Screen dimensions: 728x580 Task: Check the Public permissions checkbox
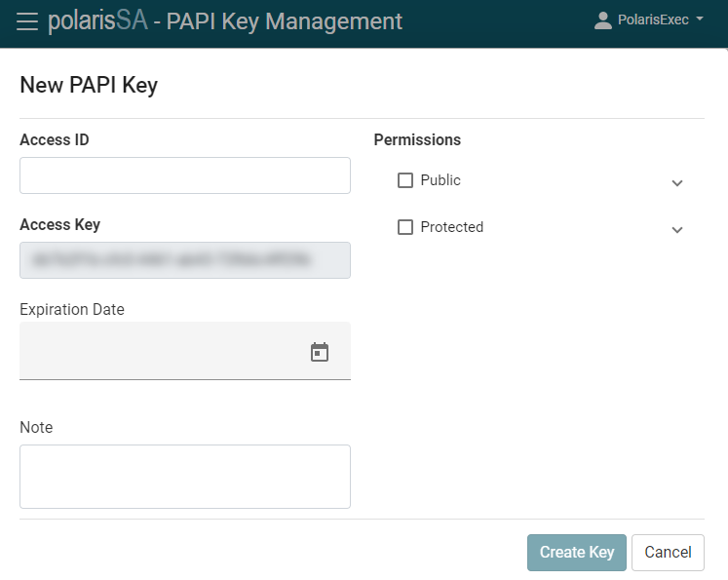point(405,180)
